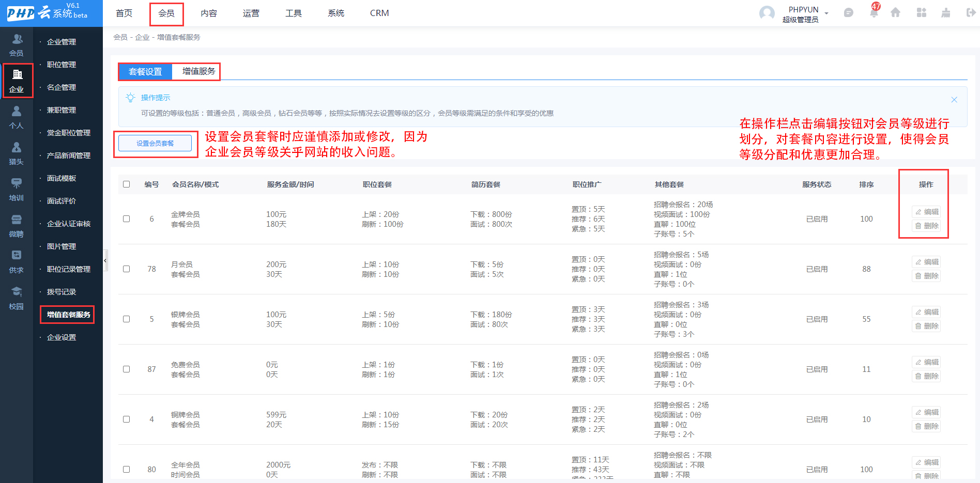Toggle the select-all header checkbox
This screenshot has height=483, width=980.
pyautogui.click(x=126, y=184)
